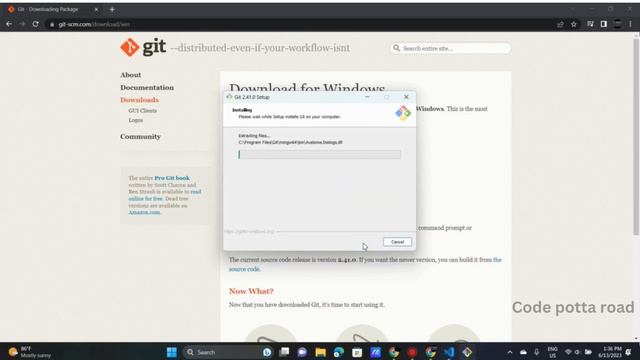The image size is (640, 360).
Task: Open the Chrome side panel icon
Action: (604, 24)
